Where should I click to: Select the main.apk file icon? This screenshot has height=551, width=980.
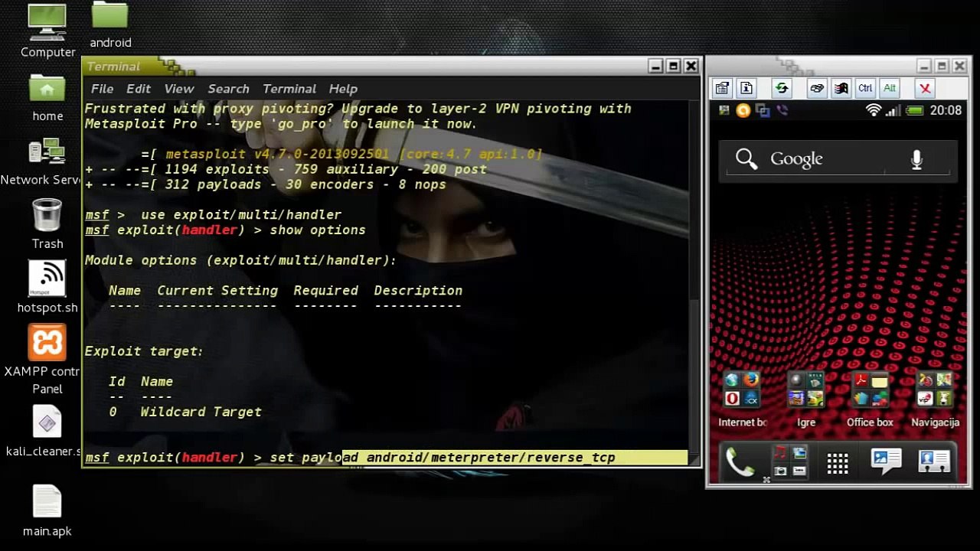tap(47, 503)
